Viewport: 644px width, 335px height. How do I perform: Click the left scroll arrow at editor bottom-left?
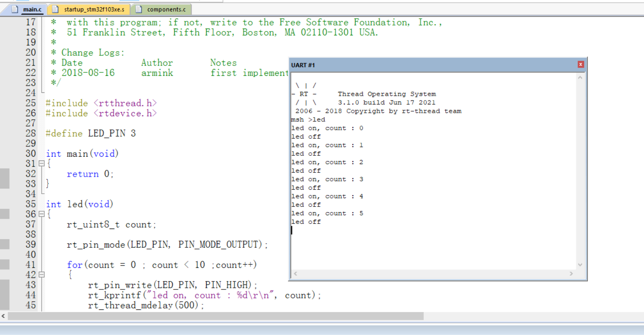[x=3, y=316]
